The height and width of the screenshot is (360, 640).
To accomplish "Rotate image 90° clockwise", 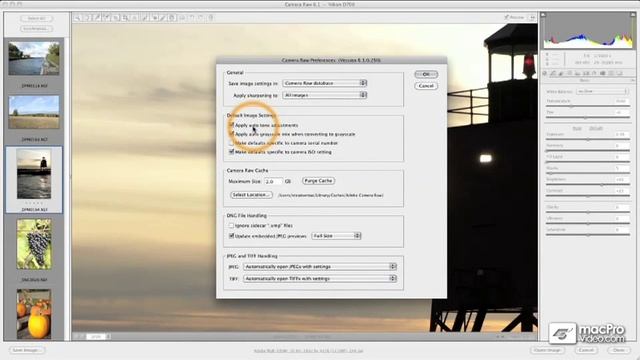I will [x=200, y=18].
